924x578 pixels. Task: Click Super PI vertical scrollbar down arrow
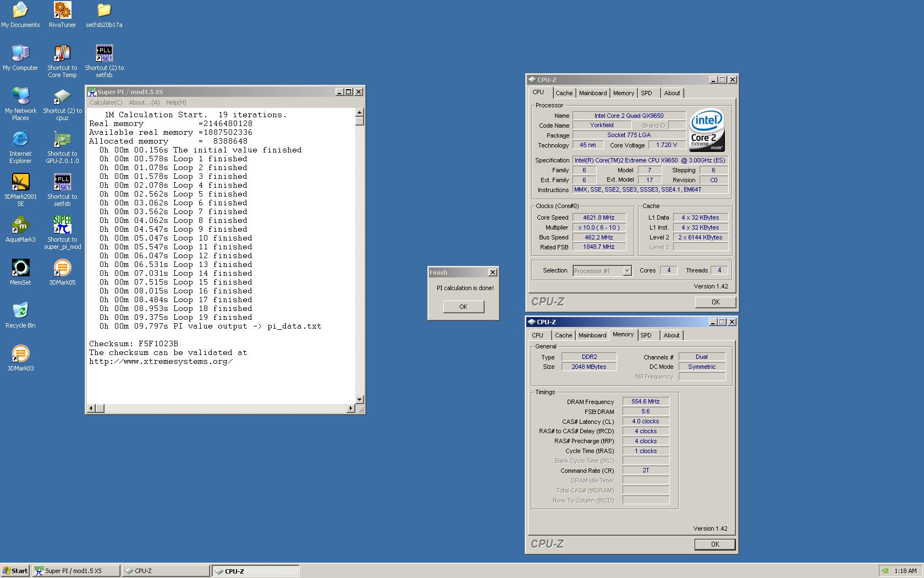360,400
